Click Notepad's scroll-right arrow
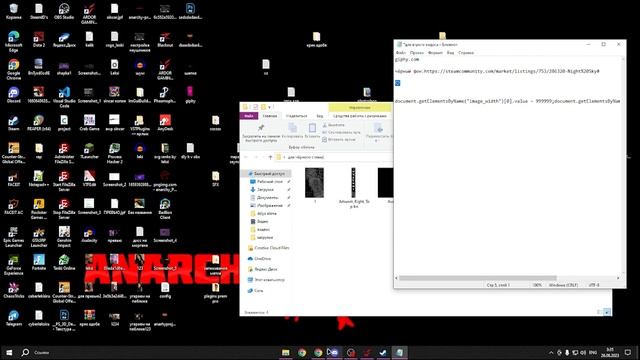This screenshot has width=640, height=360. [x=618, y=278]
